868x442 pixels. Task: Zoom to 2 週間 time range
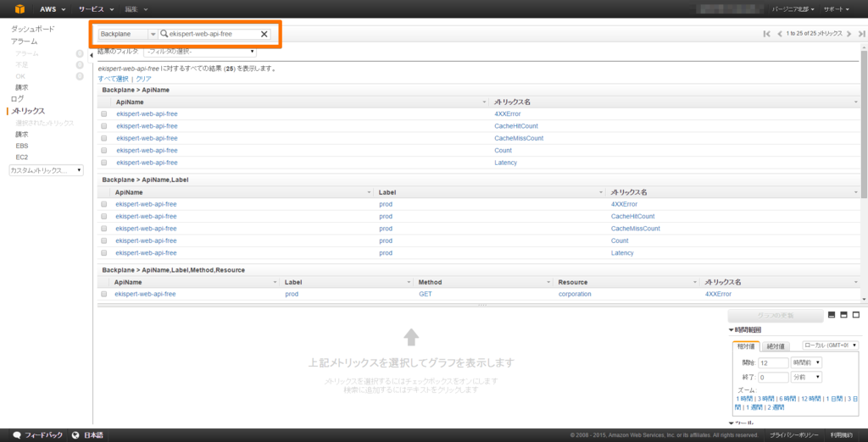tap(776, 407)
